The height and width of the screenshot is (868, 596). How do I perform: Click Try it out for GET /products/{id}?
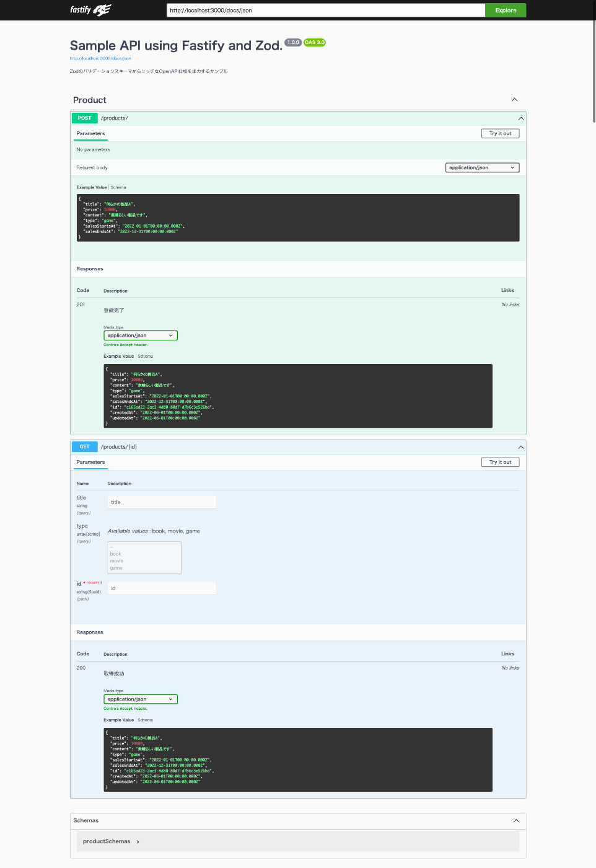pyautogui.click(x=500, y=462)
